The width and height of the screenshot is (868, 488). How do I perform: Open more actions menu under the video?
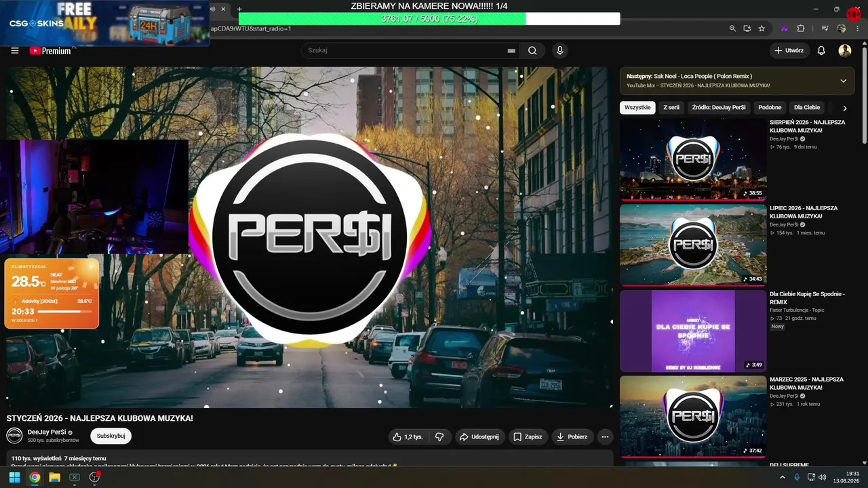(x=606, y=437)
